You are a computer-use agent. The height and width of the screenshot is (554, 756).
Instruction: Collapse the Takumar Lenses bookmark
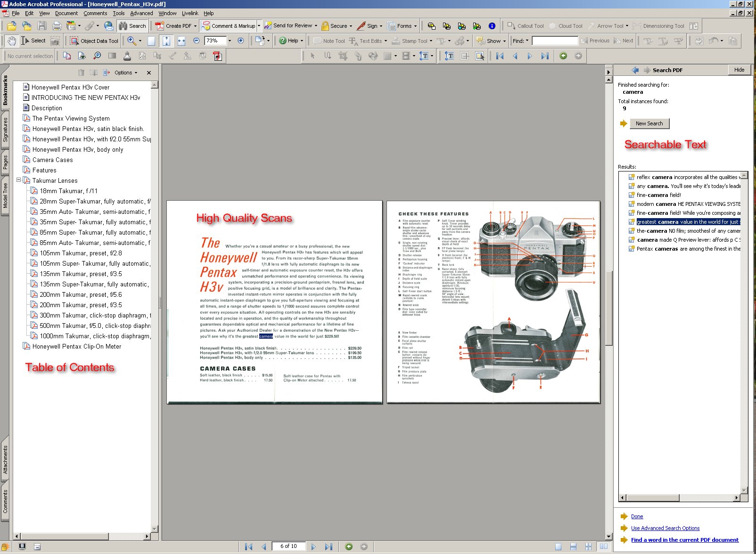[x=18, y=180]
